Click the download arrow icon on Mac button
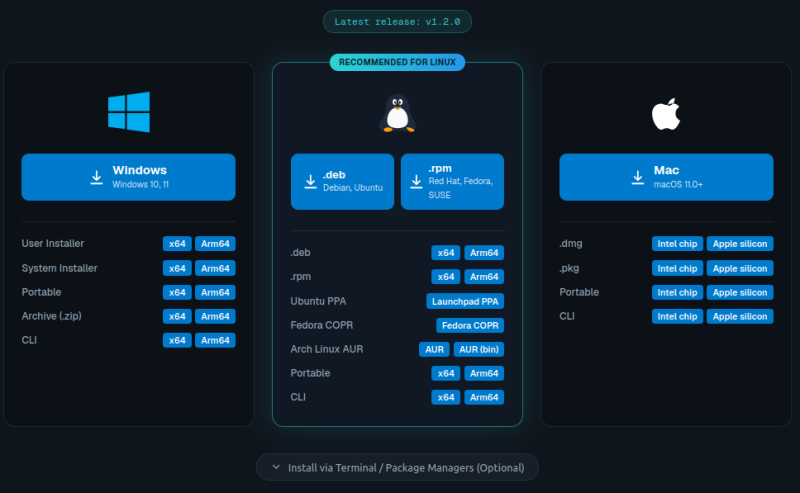Viewport: 800px width, 493px height. click(x=638, y=178)
